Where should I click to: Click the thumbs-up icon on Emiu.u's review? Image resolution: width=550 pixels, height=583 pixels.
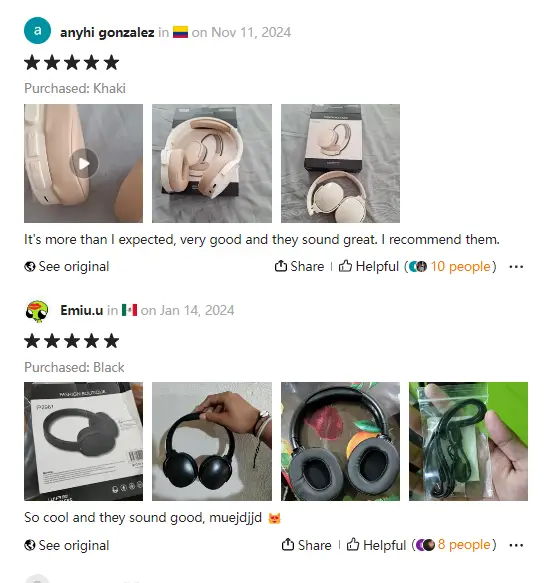[353, 545]
